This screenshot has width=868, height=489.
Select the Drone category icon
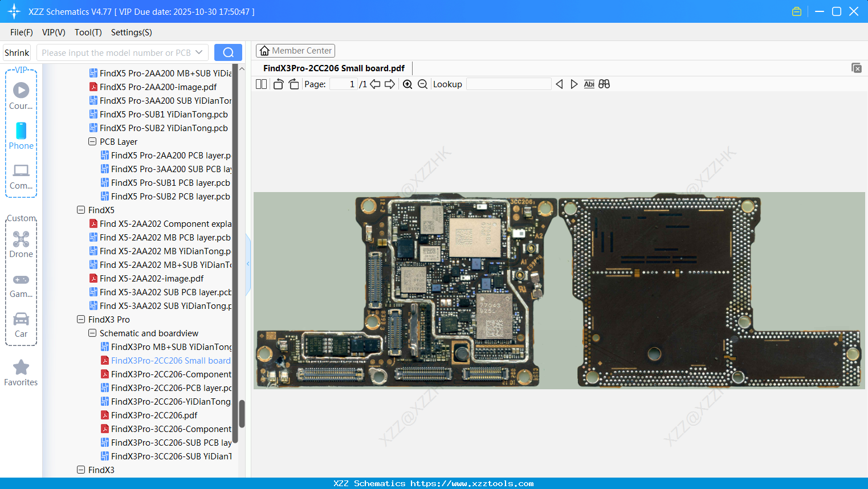point(21,239)
